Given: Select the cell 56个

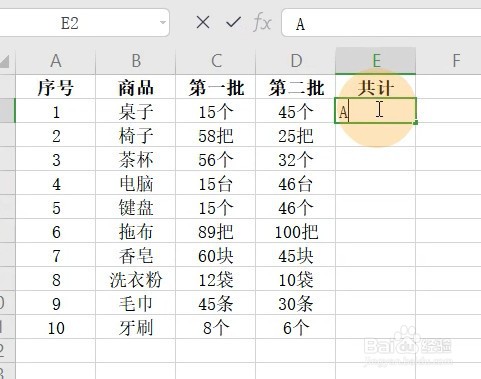Looking at the screenshot, I should 216,159.
